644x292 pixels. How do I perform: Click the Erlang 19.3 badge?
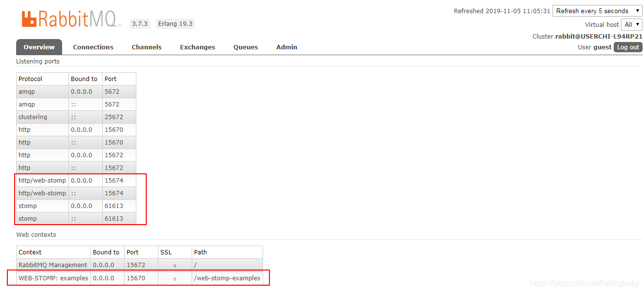click(175, 23)
